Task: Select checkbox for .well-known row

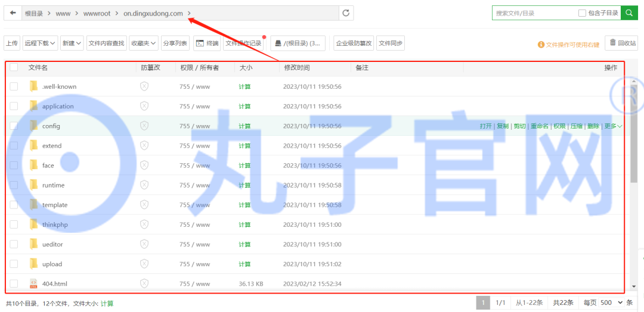Action: click(14, 86)
